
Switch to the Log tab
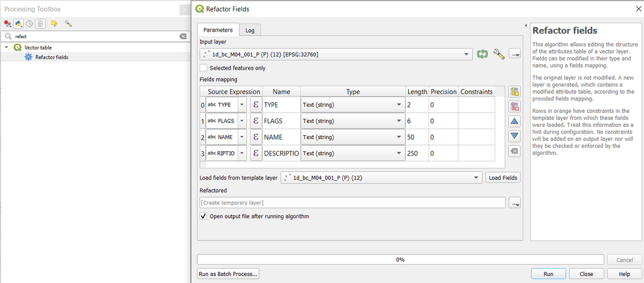point(249,30)
